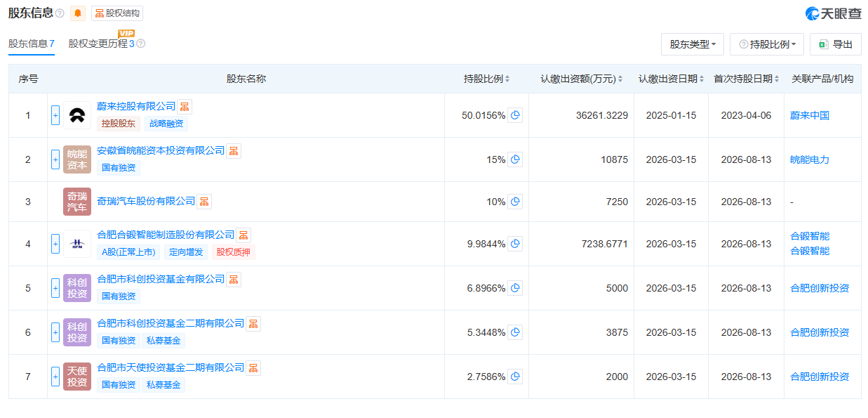Open 蔚来中国 related product link
The image size is (868, 418).
click(810, 115)
